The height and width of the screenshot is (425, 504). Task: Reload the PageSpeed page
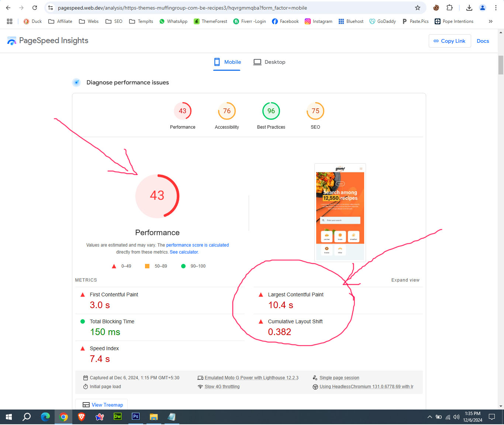[x=35, y=8]
